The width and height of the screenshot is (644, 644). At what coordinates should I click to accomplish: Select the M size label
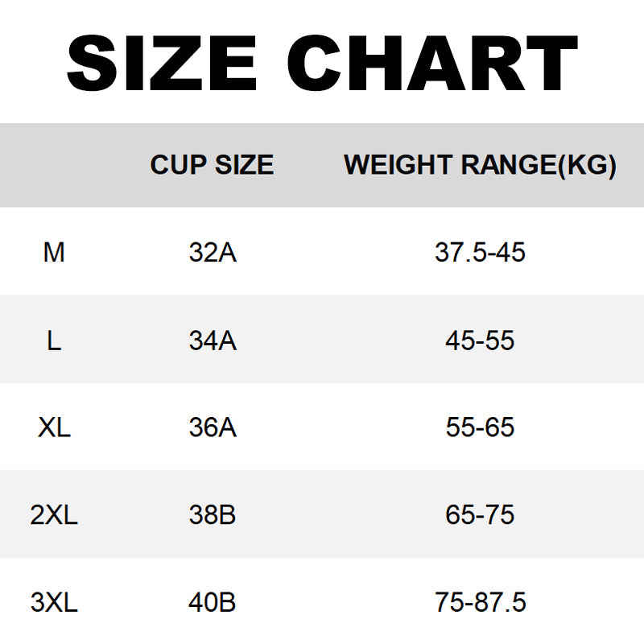pos(54,253)
